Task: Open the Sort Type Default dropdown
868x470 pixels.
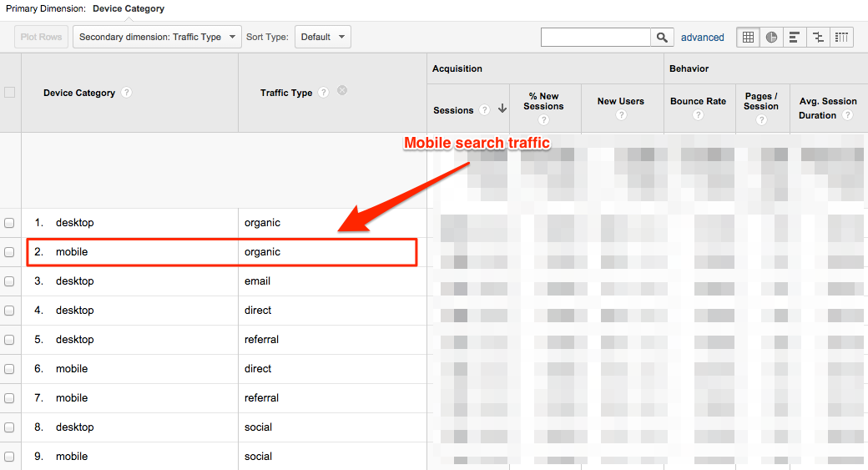Action: tap(323, 37)
